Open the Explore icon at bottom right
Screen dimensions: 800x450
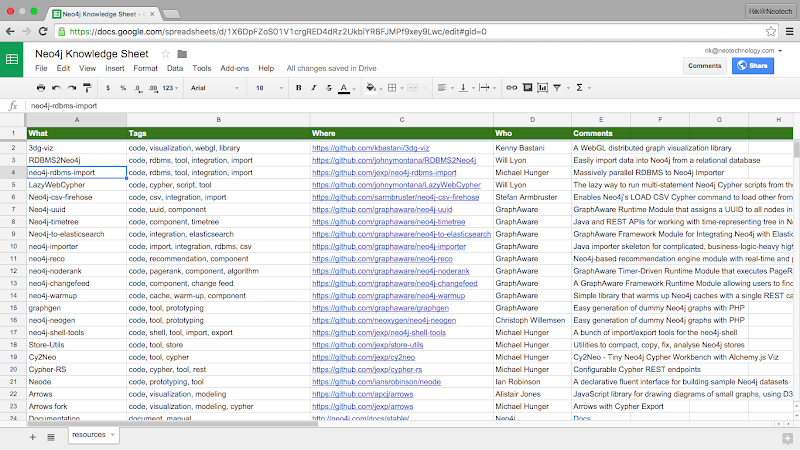pyautogui.click(x=787, y=438)
